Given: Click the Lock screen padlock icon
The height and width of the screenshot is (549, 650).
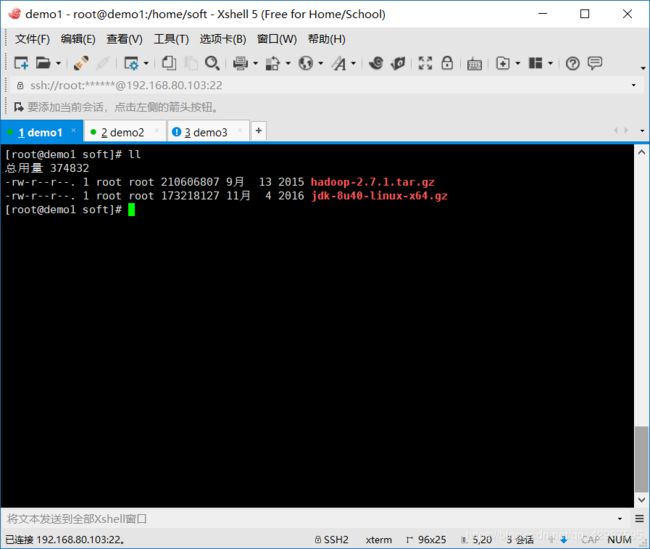Looking at the screenshot, I should click(x=447, y=63).
